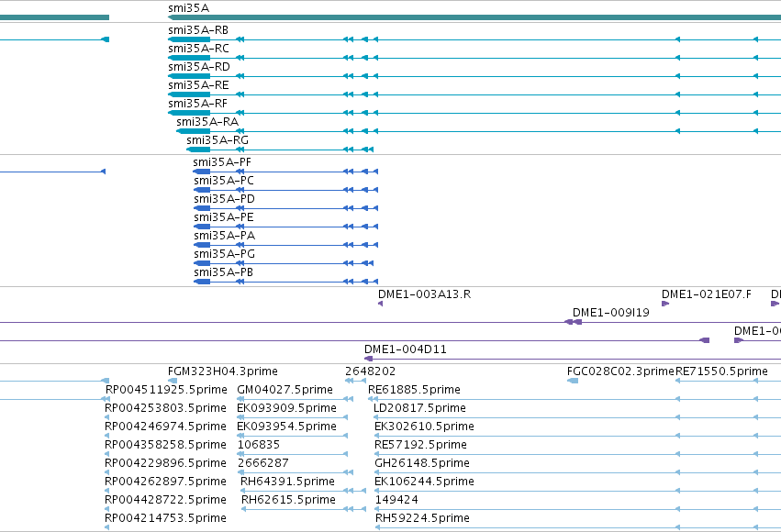Select RP004214753.5prime label
The height and width of the screenshot is (532, 781).
pos(165,518)
